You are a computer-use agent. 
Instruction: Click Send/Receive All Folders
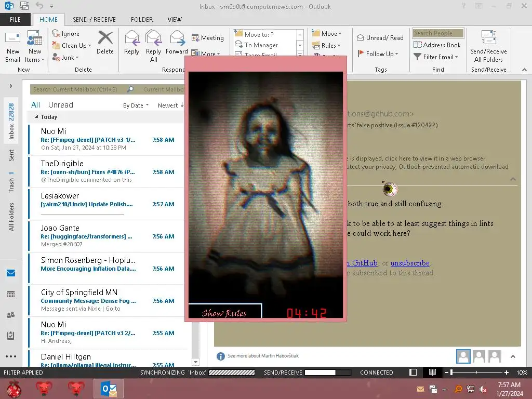488,47
